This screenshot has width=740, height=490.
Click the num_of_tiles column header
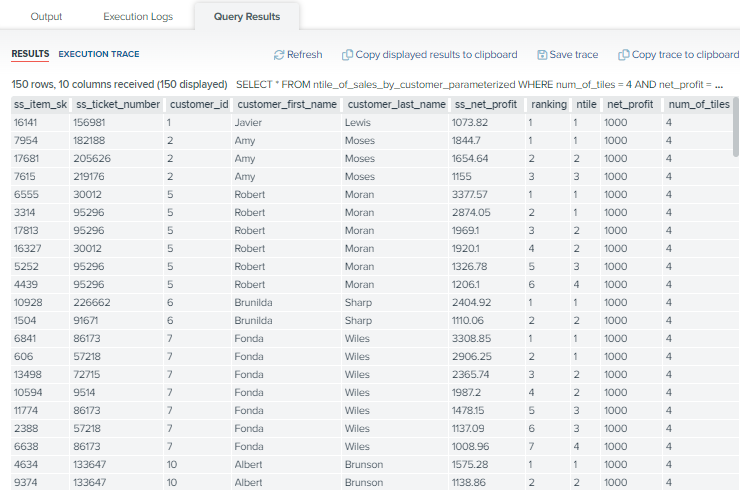[x=699, y=104]
